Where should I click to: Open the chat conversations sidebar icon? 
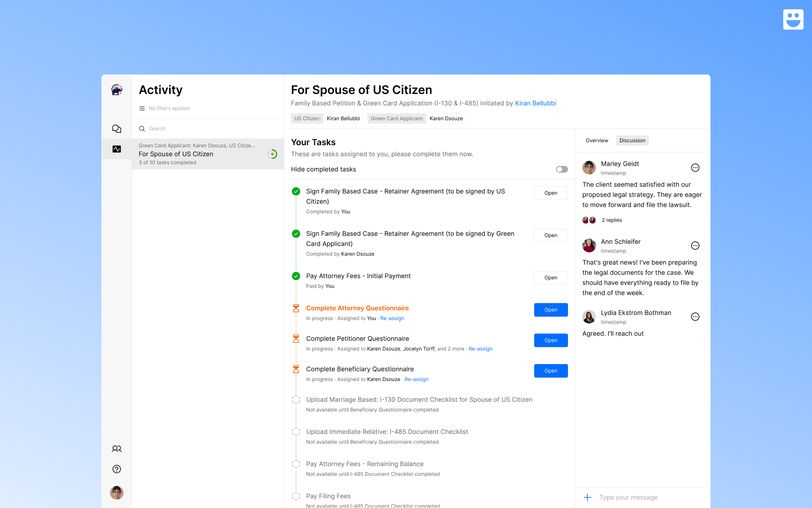[117, 129]
